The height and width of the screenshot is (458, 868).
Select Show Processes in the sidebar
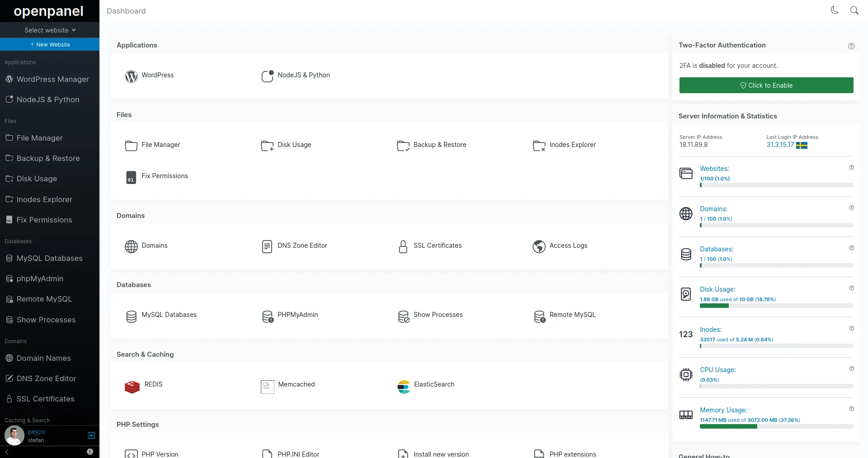click(45, 320)
